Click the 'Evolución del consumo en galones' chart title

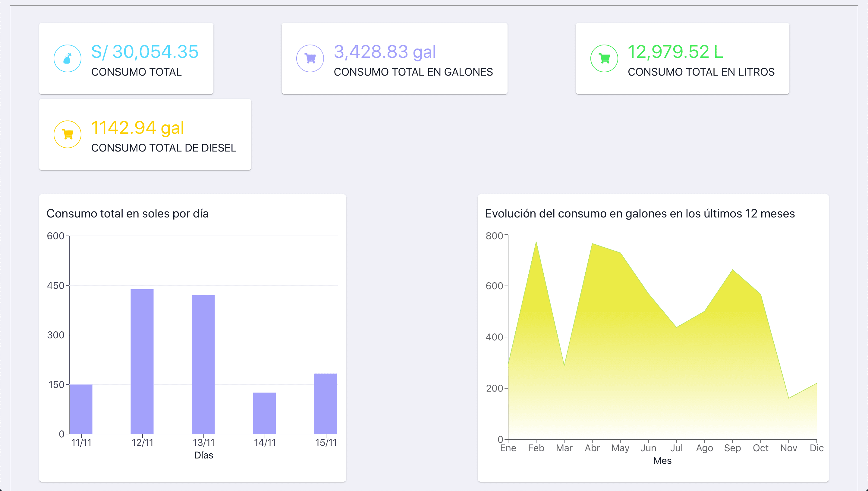[640, 214]
